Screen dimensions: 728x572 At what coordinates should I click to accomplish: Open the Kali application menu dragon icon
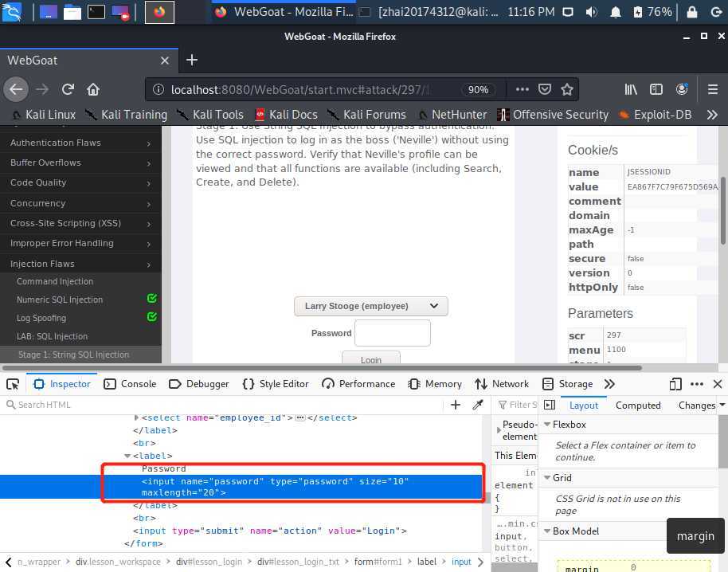(11, 12)
